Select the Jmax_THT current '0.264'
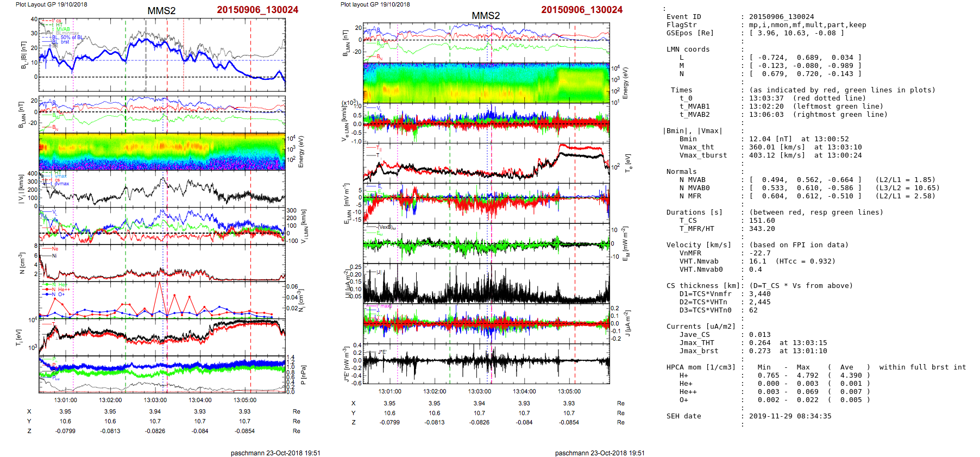Screen dimensions: 980x457 point(759,343)
